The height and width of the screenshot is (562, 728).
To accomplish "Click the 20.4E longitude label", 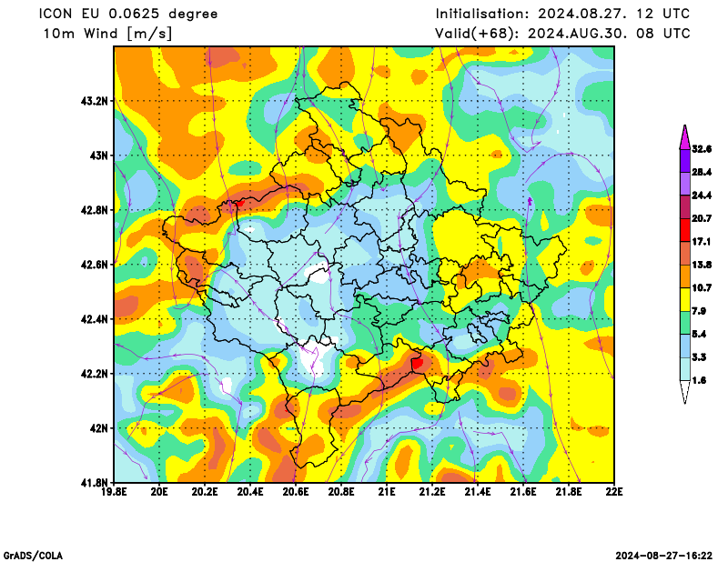I will coord(250,491).
